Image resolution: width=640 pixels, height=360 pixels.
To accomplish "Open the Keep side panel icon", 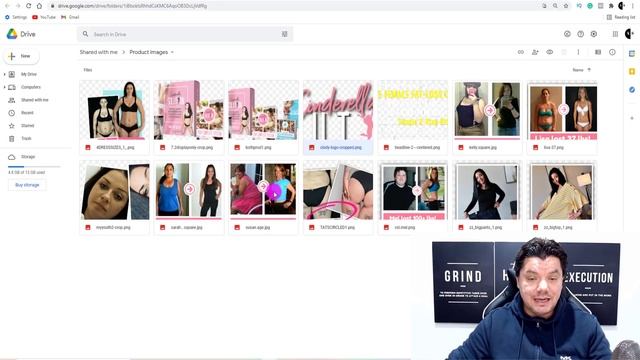I will (x=632, y=71).
